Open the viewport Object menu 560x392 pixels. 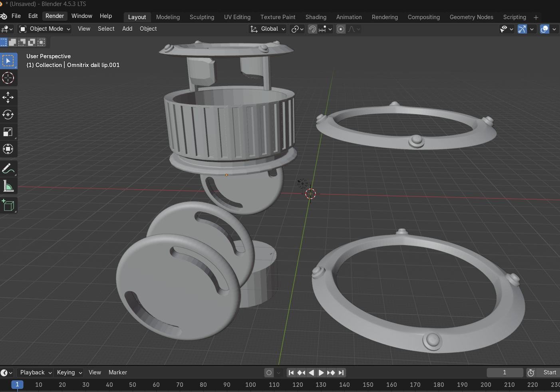(x=148, y=29)
